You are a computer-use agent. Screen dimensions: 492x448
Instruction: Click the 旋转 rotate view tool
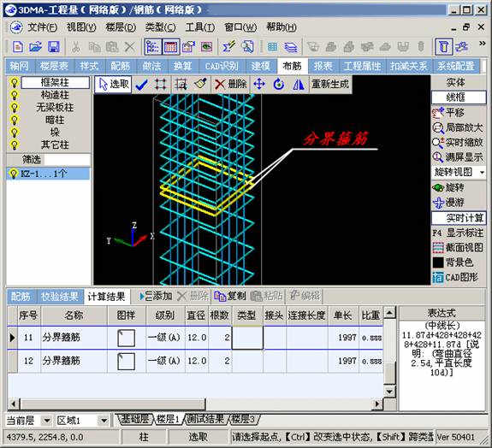tap(448, 187)
